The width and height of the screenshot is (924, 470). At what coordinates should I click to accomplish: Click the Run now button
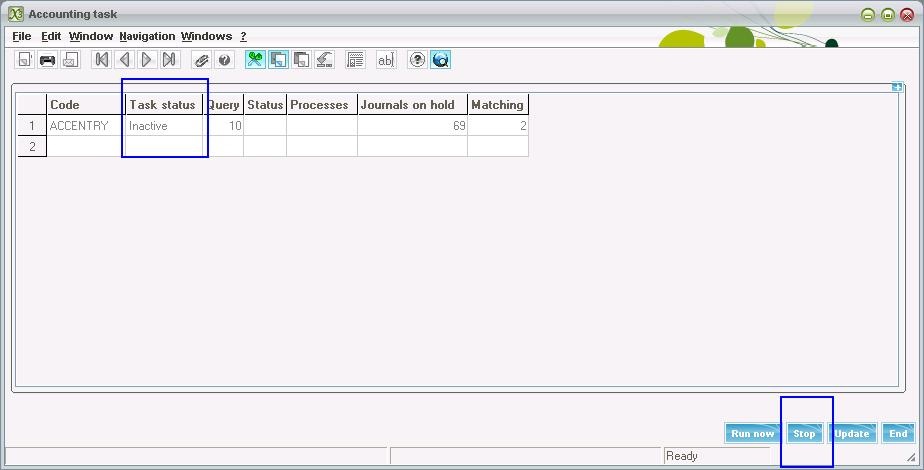click(x=753, y=433)
